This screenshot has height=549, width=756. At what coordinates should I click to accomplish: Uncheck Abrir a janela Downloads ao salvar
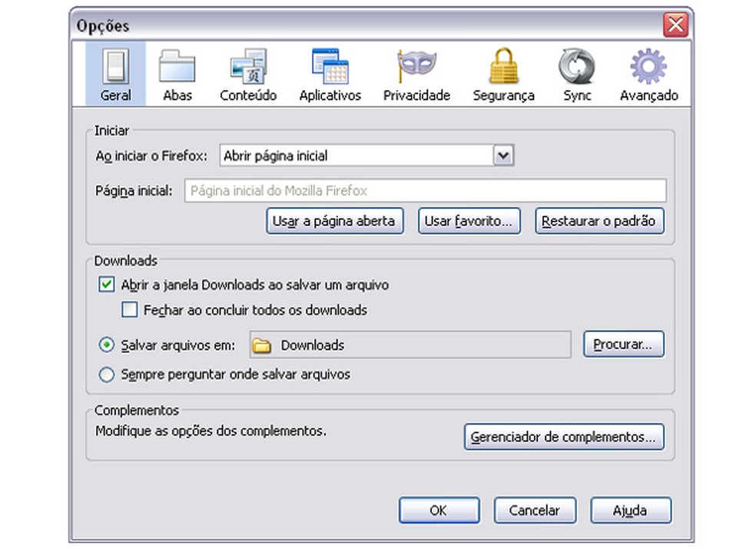coord(107,284)
